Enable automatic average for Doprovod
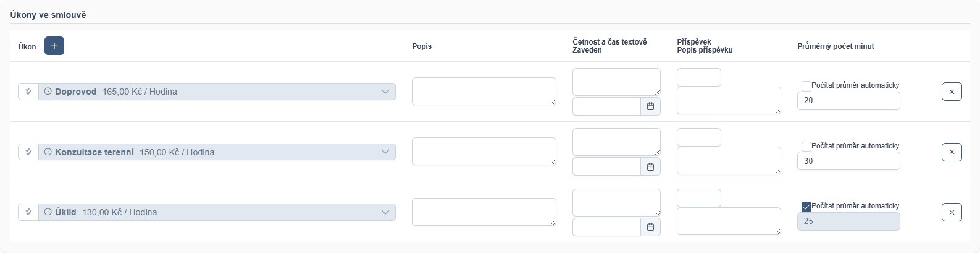980x253 pixels. [x=806, y=86]
